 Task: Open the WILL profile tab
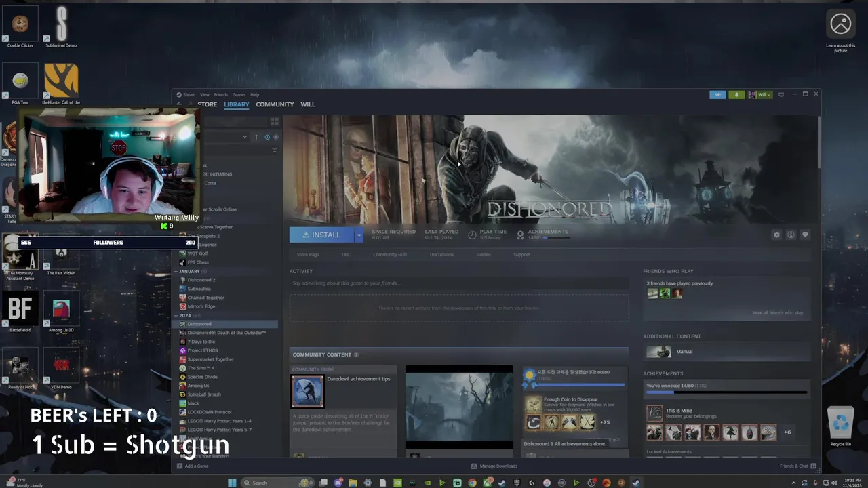308,104
